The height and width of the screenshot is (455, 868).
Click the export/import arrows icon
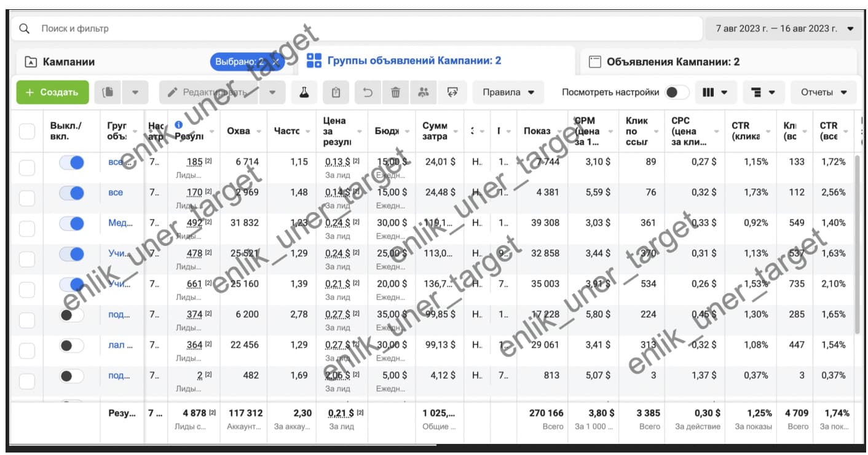point(453,92)
